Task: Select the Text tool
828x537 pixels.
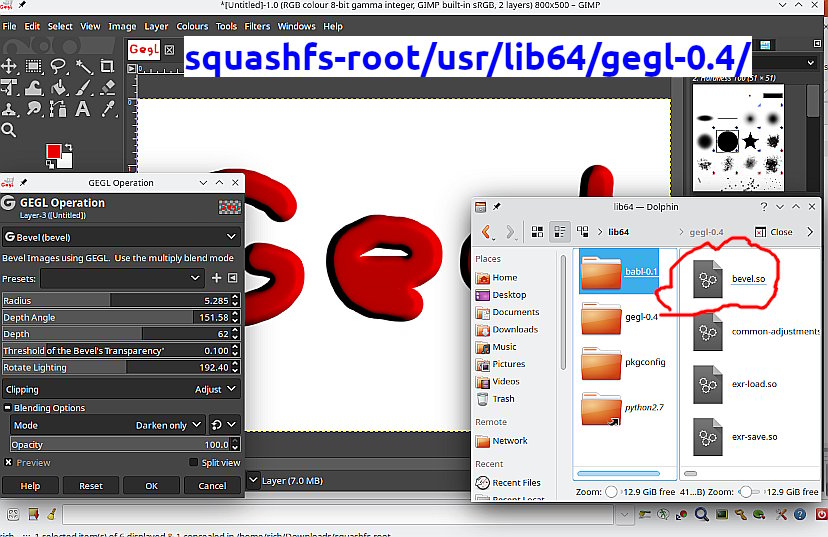Action: pyautogui.click(x=82, y=109)
